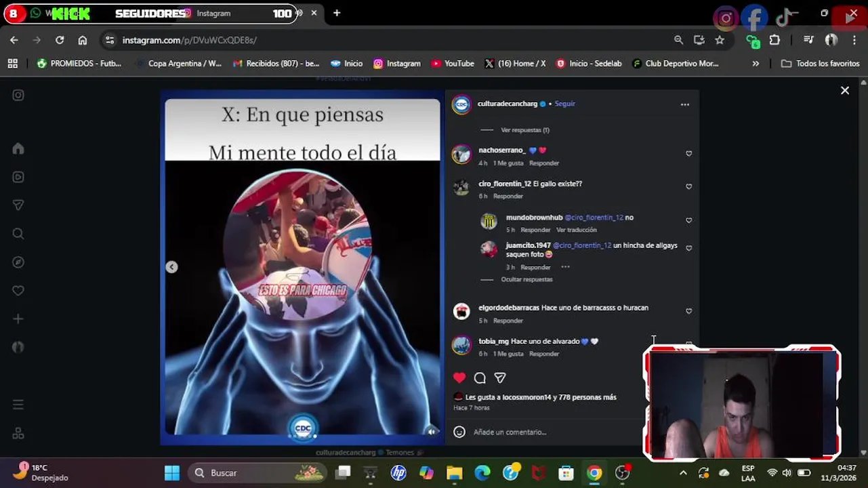Open Explore compass in left sidebar

pos(18,262)
